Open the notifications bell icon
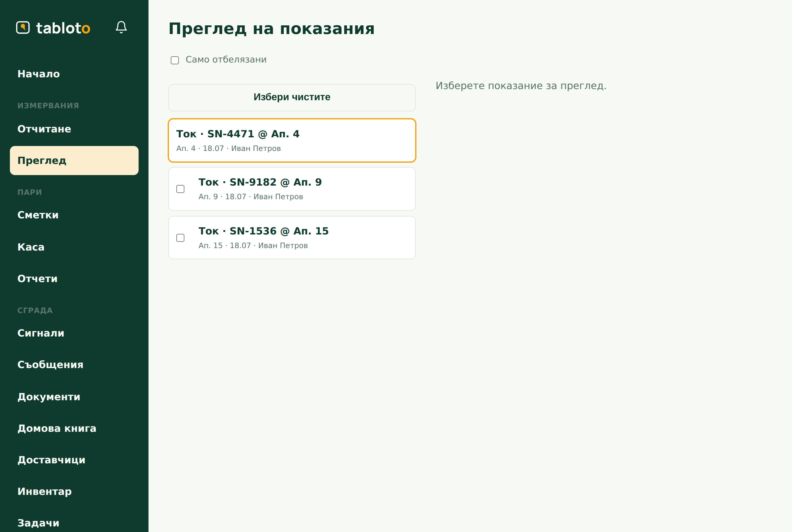The width and height of the screenshot is (792, 532). (121, 27)
